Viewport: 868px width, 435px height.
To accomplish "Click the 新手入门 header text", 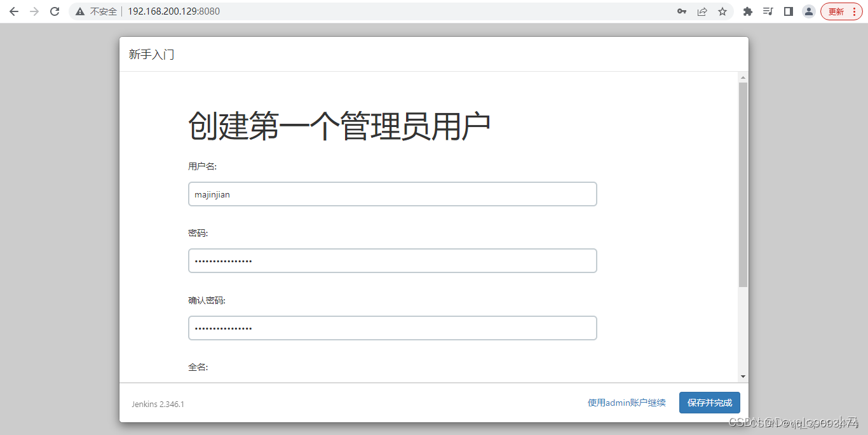I will coord(151,55).
